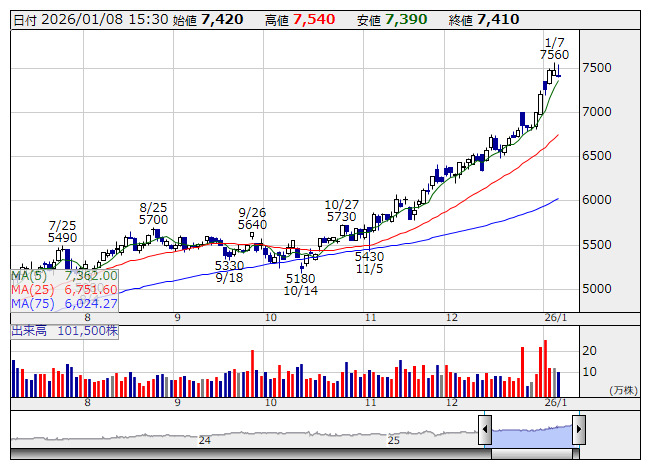Click the 6500 price axis label
Image resolution: width=653 pixels, height=470 pixels.
pos(597,156)
